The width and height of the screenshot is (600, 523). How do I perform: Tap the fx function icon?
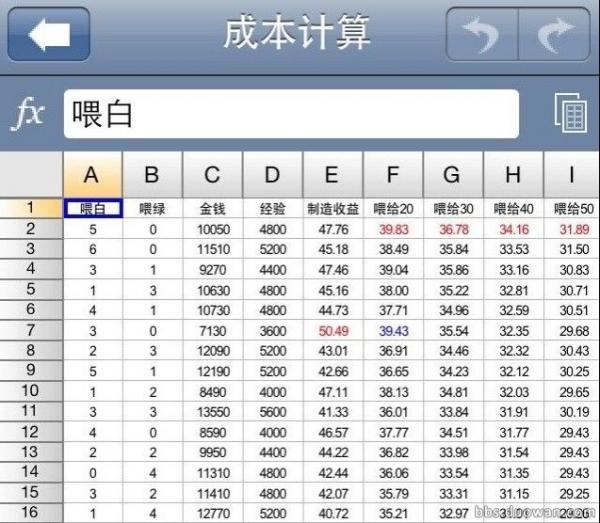tap(28, 114)
